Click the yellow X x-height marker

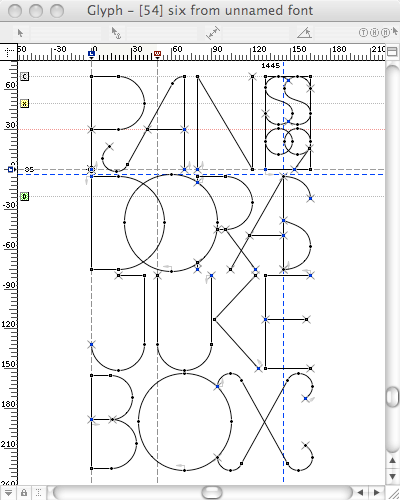[24, 103]
